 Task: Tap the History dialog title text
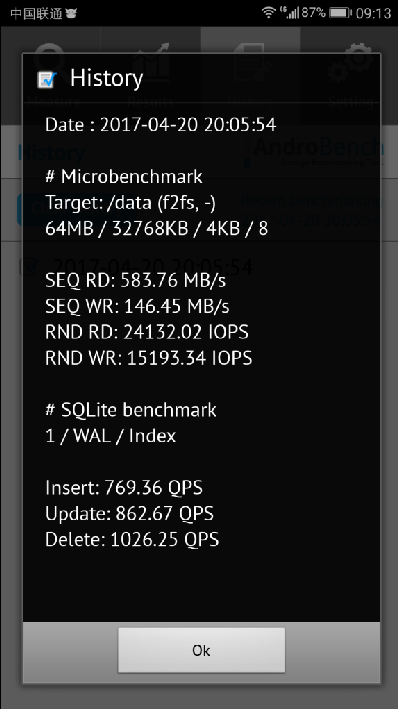tap(107, 79)
